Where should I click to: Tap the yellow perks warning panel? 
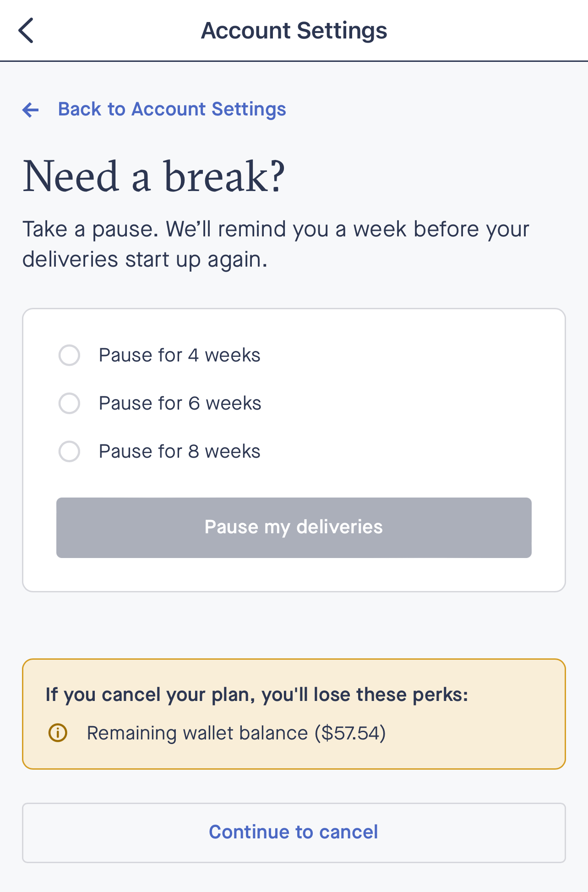[x=294, y=713]
